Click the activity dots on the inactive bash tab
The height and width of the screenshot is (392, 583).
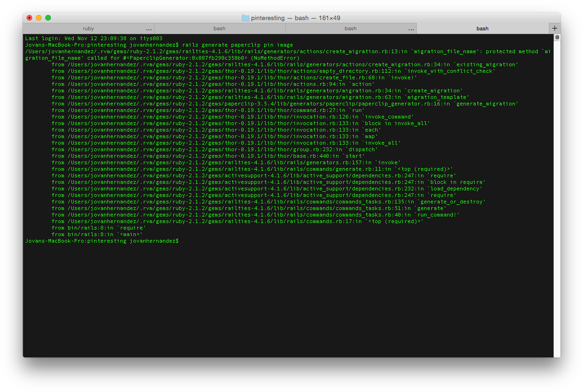pyautogui.click(x=411, y=29)
